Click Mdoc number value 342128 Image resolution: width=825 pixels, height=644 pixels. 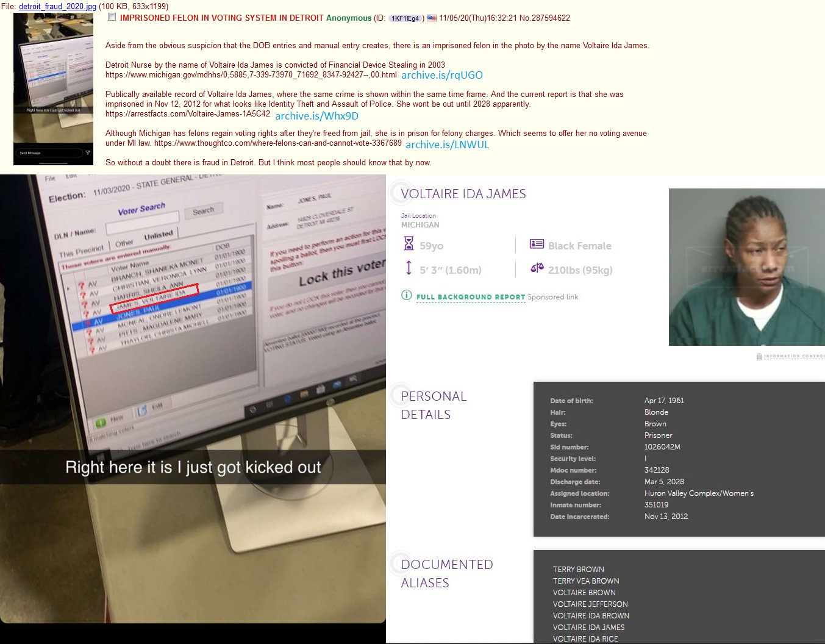[x=657, y=470]
